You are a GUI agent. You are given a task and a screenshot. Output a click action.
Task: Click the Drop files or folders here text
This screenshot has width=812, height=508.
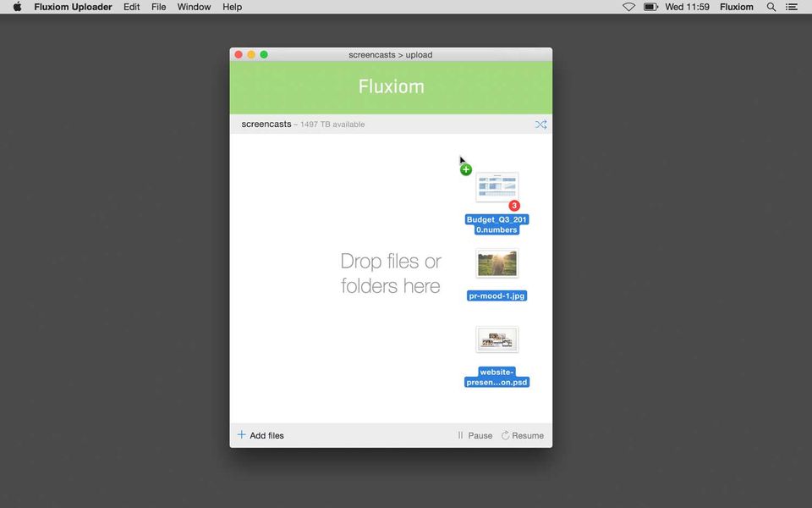(x=391, y=273)
